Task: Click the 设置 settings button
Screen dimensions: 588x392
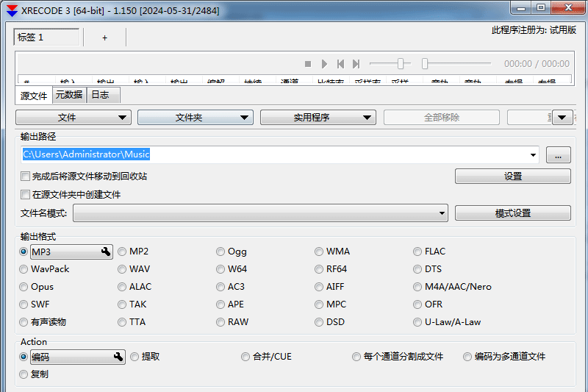Action: pyautogui.click(x=512, y=177)
